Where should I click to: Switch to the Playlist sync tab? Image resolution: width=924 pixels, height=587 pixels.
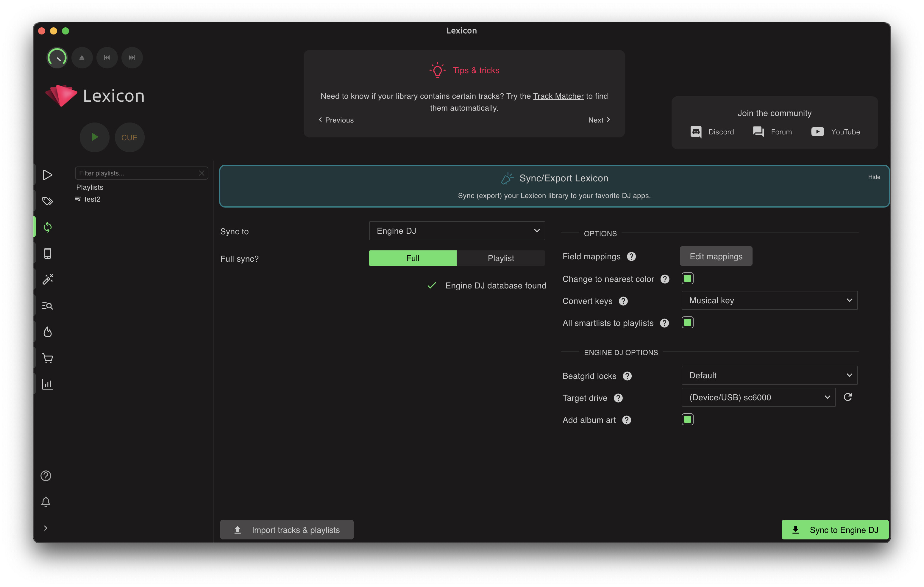[x=500, y=258]
